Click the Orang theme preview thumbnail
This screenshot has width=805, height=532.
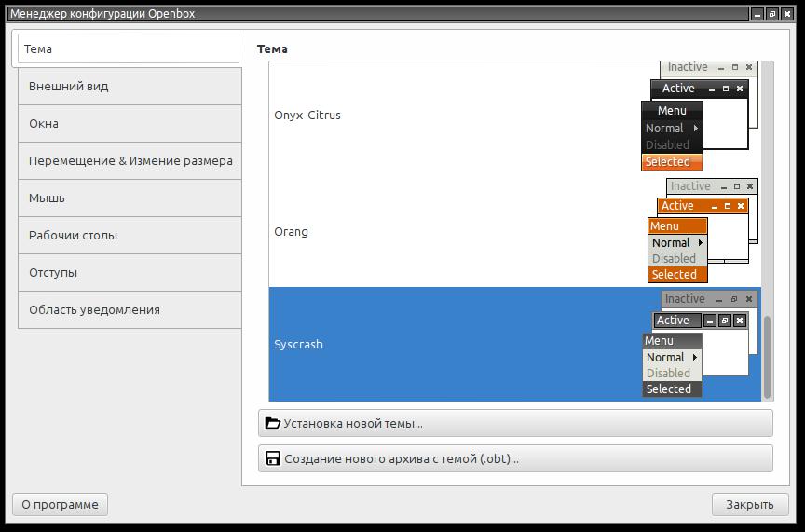[x=703, y=230]
